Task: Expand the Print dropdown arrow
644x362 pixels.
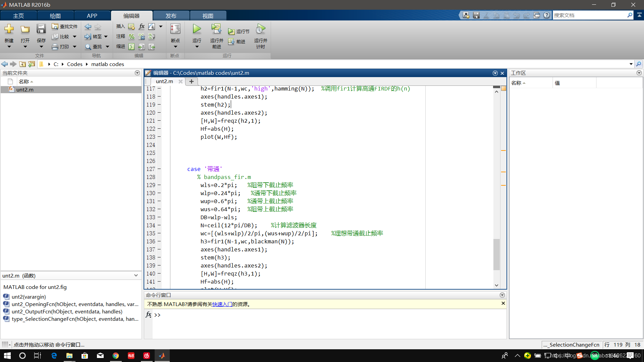Action: (74, 47)
